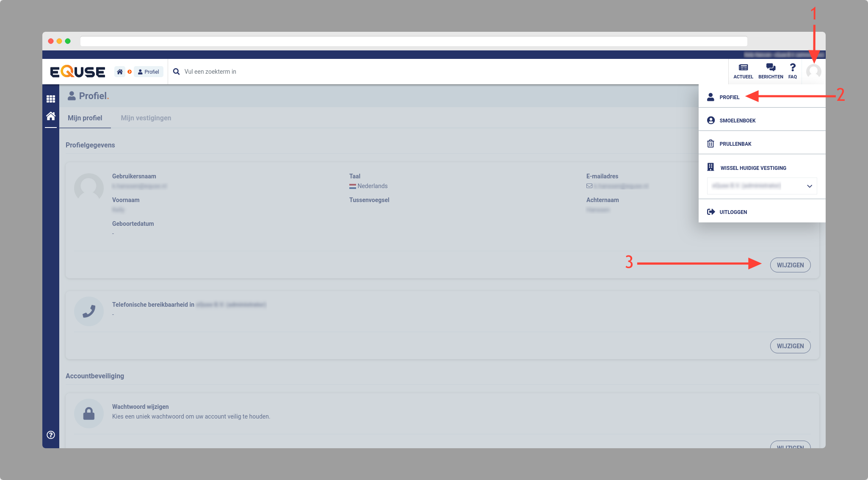Open Smoelenboek from the user menu
The image size is (868, 480).
[x=737, y=120]
